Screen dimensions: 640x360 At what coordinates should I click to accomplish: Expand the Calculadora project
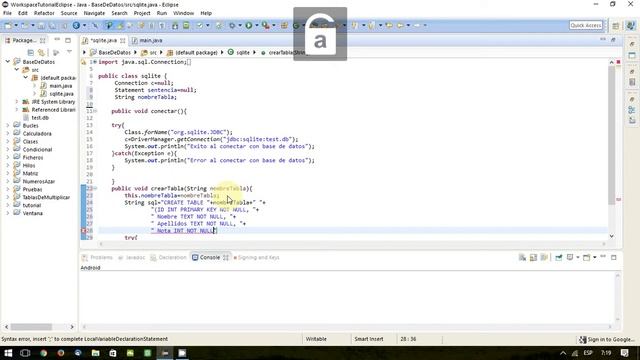[x=8, y=133]
